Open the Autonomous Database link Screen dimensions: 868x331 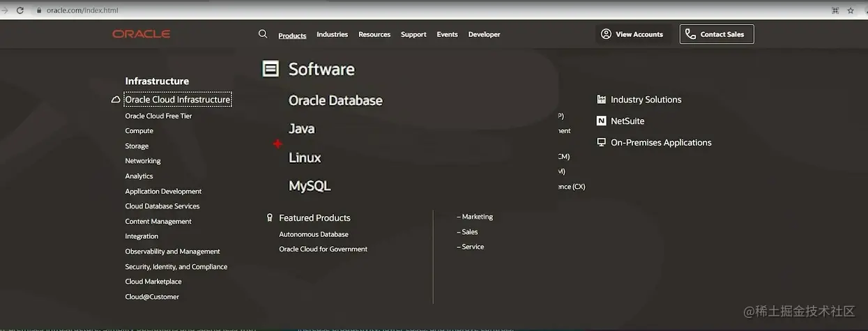click(x=314, y=234)
